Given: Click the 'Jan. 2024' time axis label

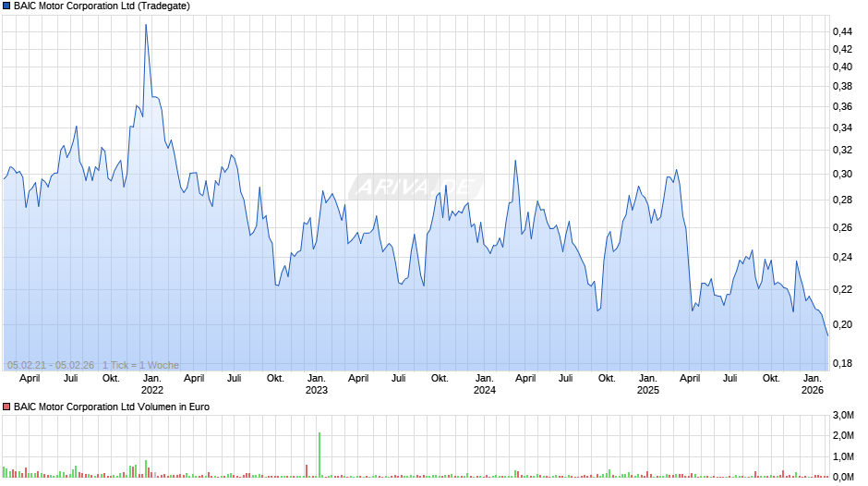Looking at the screenshot, I should tap(485, 384).
